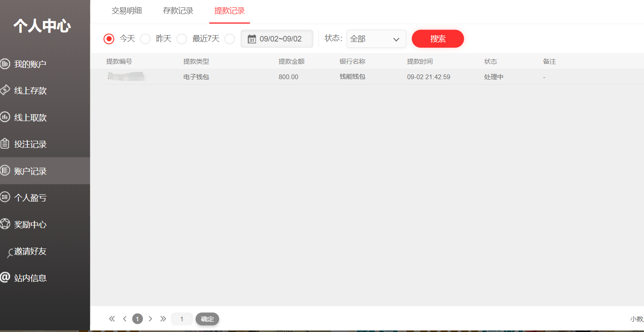Go to next page using right chevron
The width and height of the screenshot is (644, 332).
[150, 319]
